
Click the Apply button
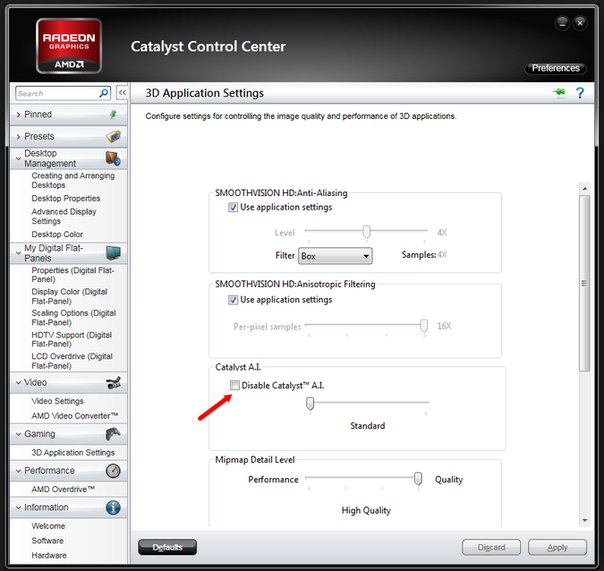coord(557,547)
